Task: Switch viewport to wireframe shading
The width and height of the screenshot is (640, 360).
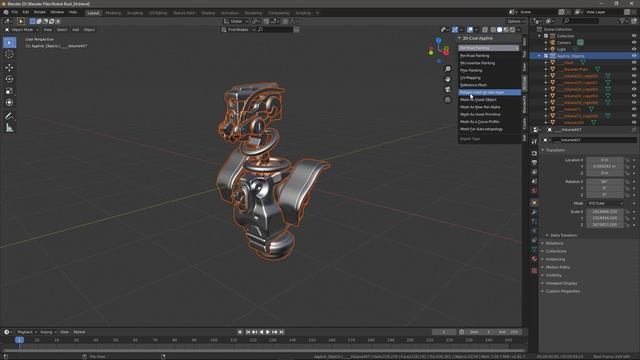Action: point(493,30)
